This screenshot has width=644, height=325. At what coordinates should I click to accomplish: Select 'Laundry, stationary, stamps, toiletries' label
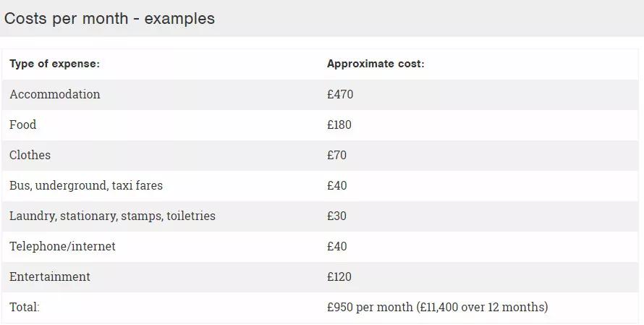coord(112,216)
